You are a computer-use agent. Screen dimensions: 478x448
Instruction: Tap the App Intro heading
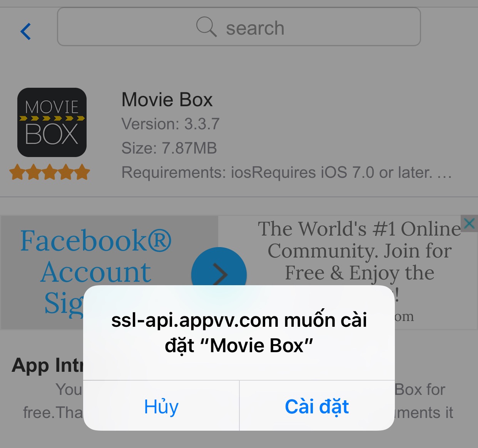(47, 365)
